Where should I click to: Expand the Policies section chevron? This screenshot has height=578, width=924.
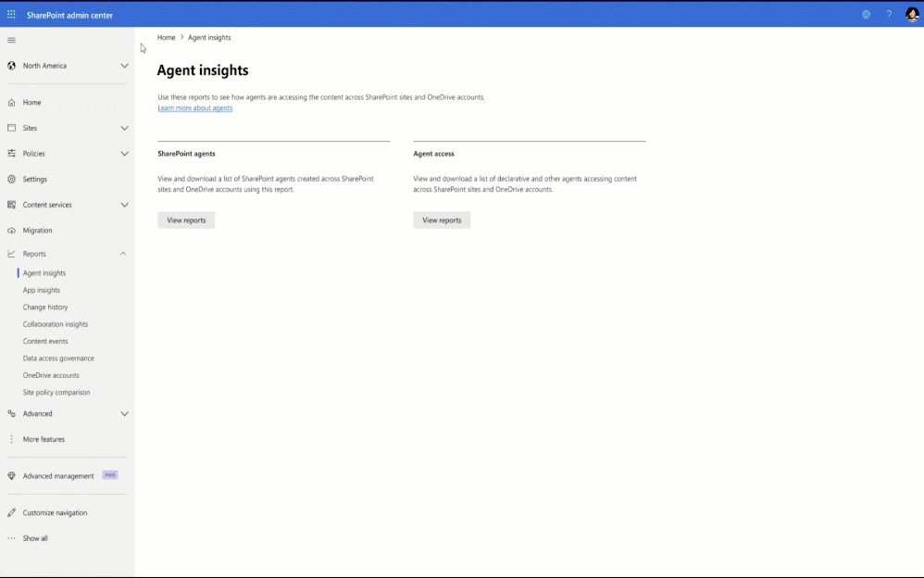pyautogui.click(x=124, y=154)
